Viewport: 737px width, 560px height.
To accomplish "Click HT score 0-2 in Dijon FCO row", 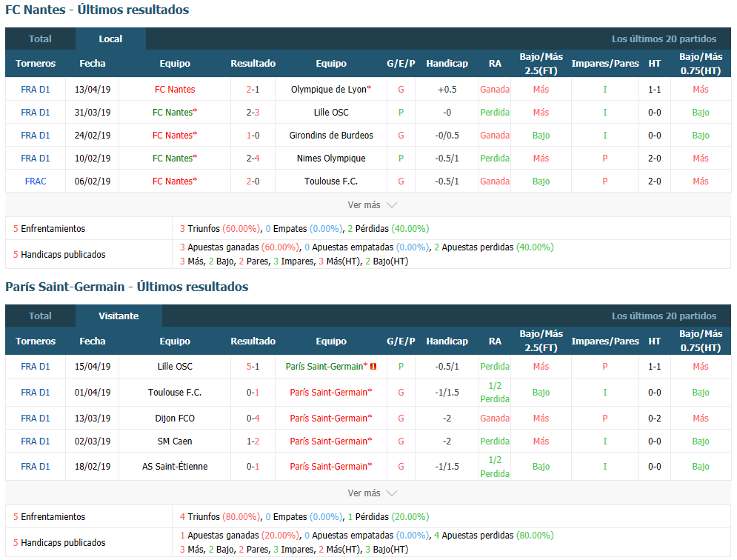I will [x=654, y=418].
